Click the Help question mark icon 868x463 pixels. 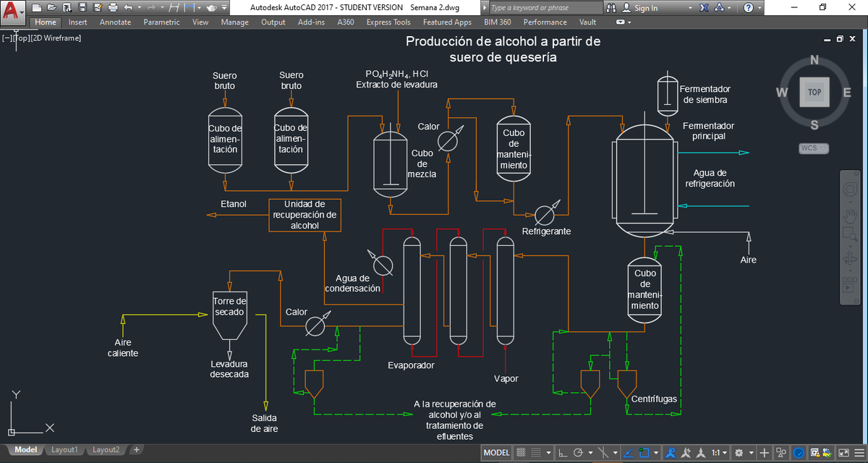[x=748, y=7]
